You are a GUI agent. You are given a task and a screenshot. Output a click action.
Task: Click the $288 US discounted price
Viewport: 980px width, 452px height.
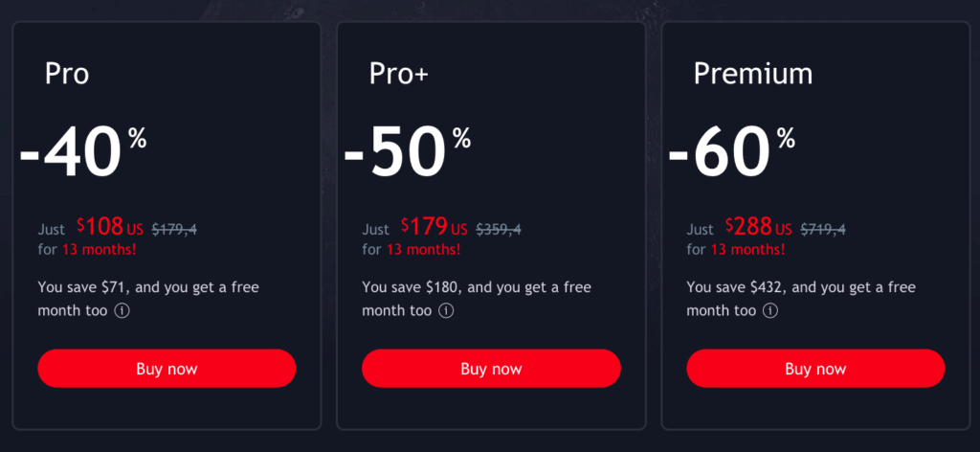point(758,228)
